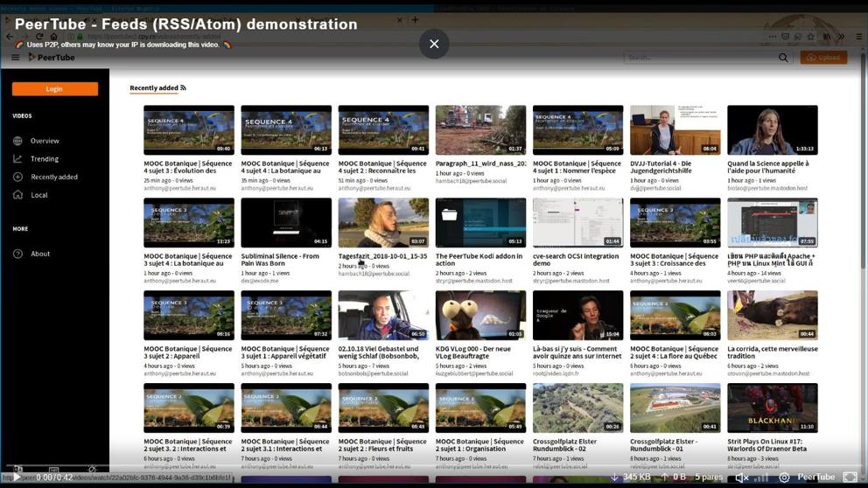This screenshot has width=868, height=488.
Task: Open 'The PeerTube Kodi addon in action' thumbnail
Action: pyautogui.click(x=480, y=222)
